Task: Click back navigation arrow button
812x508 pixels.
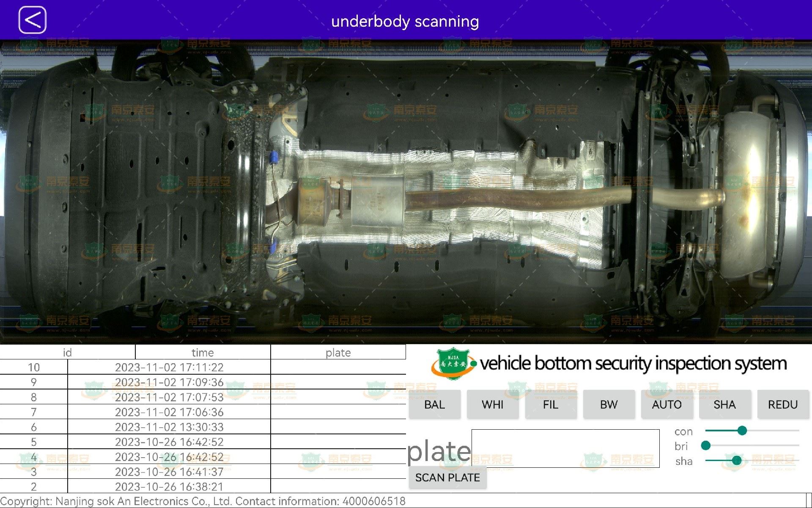Action: [32, 20]
